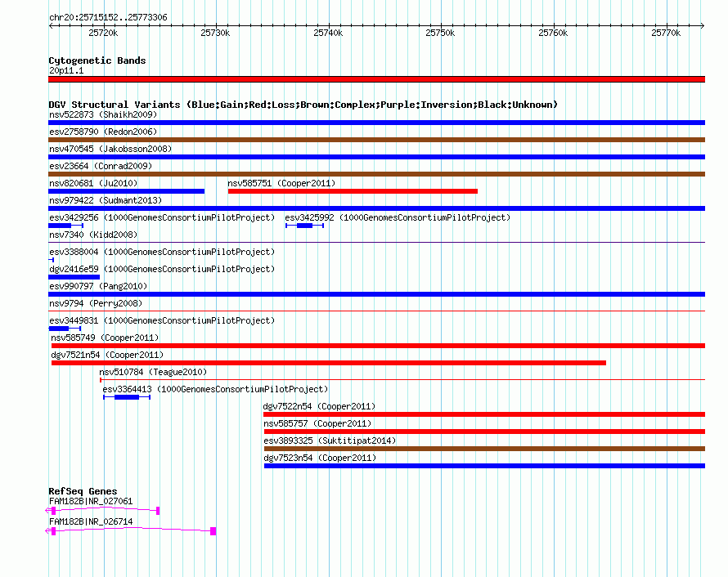728x577 pixels.
Task: Click the blue glyph under esv3449831
Action: tap(65, 329)
